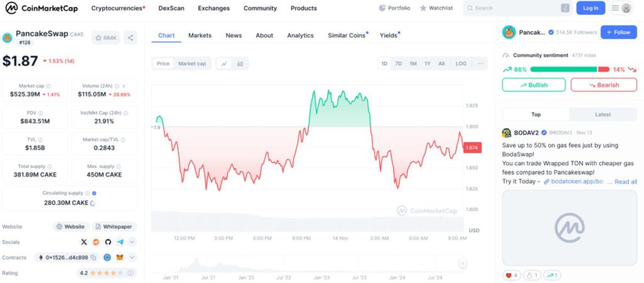644x283 pixels.
Task: Vote Bullish on community sentiment
Action: 533,85
